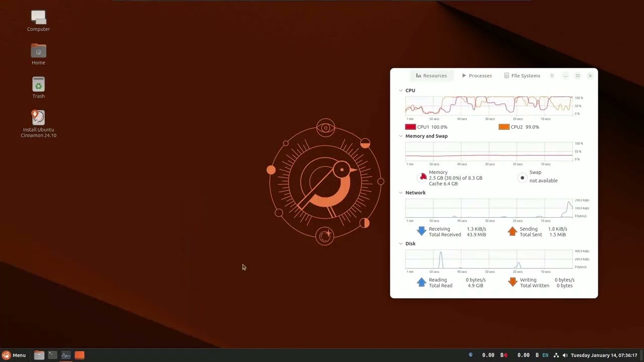Click the download speed arrow in panel

(x=470, y=355)
